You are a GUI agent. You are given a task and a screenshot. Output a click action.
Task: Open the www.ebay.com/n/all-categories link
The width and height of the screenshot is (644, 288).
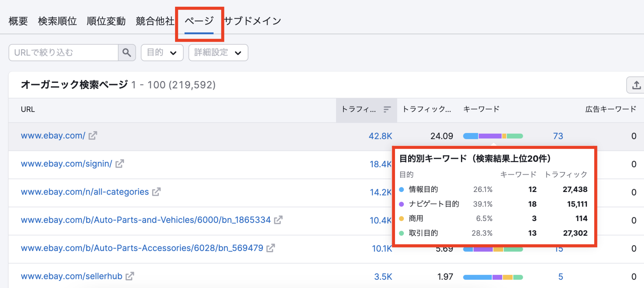[85, 192]
